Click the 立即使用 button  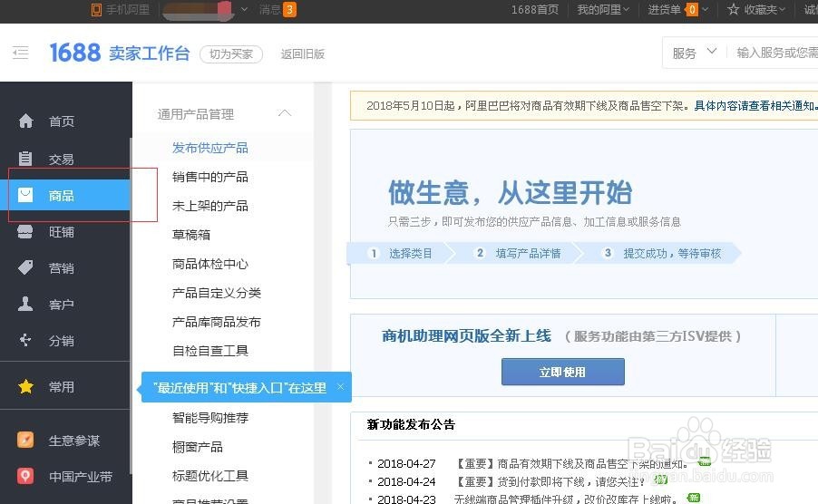click(563, 372)
